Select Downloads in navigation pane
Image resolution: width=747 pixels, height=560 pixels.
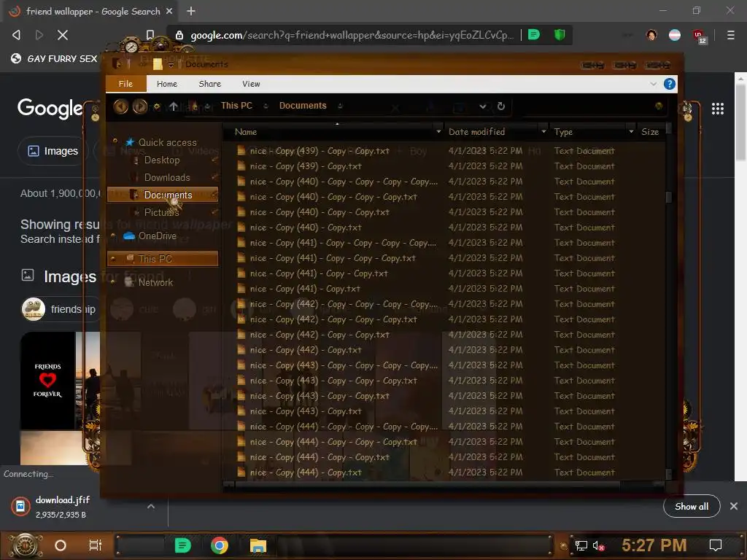pos(167,178)
